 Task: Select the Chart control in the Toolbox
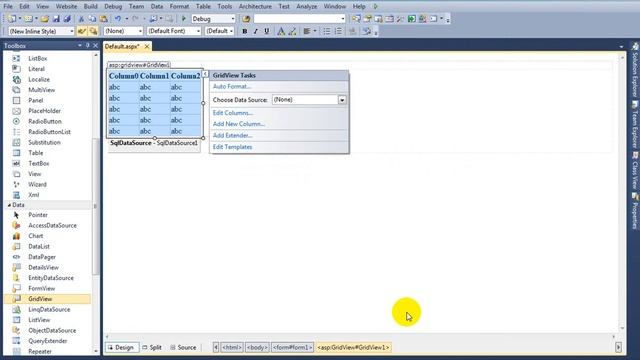coord(36,236)
